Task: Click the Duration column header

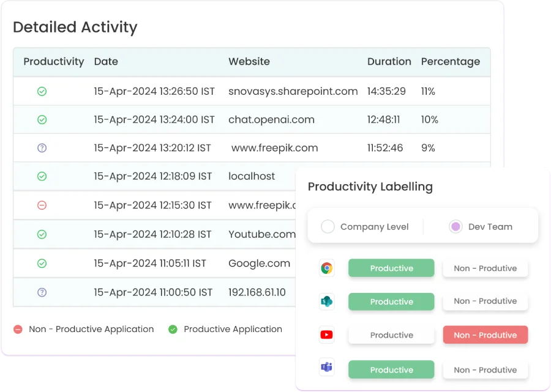Action: [389, 62]
